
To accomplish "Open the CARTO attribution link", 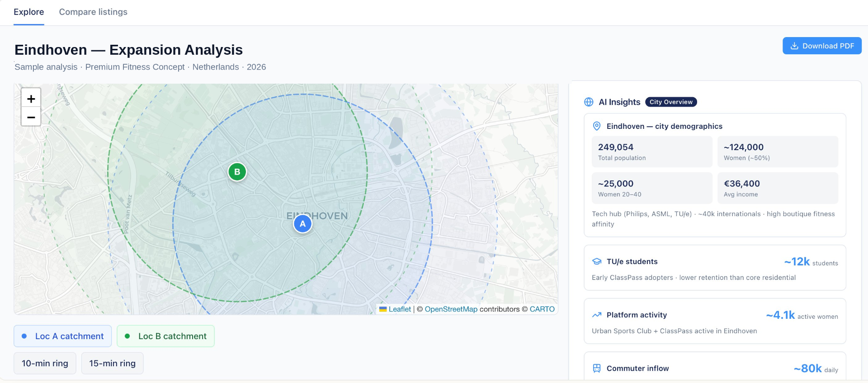I will [542, 309].
